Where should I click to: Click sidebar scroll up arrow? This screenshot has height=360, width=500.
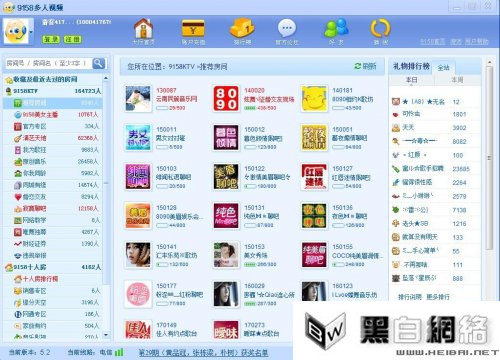point(106,78)
